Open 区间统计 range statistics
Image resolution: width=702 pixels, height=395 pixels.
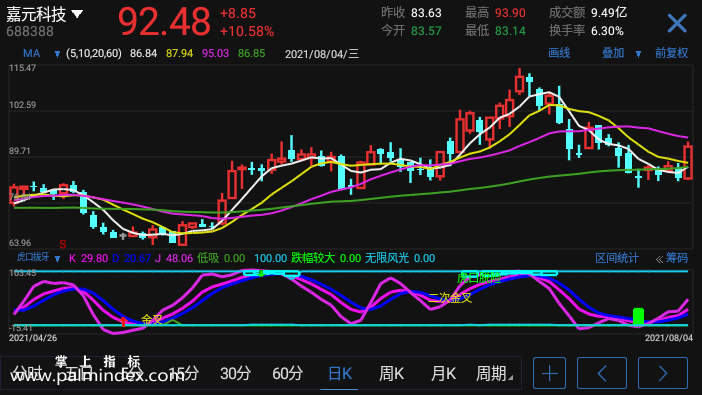pyautogui.click(x=617, y=258)
